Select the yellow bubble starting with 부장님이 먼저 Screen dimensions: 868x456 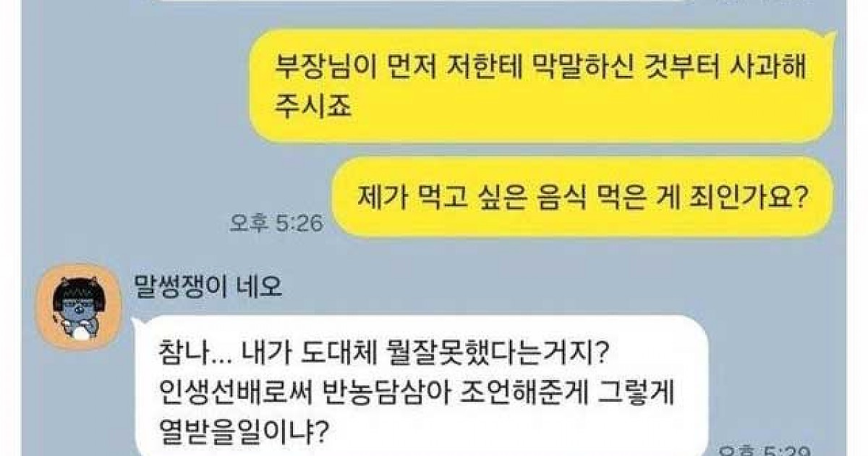[542, 85]
